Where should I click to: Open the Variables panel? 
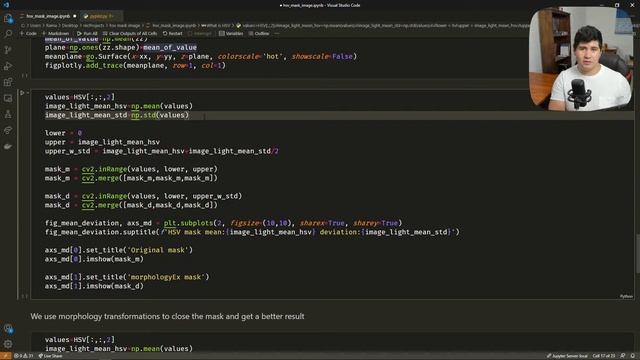pos(231,33)
